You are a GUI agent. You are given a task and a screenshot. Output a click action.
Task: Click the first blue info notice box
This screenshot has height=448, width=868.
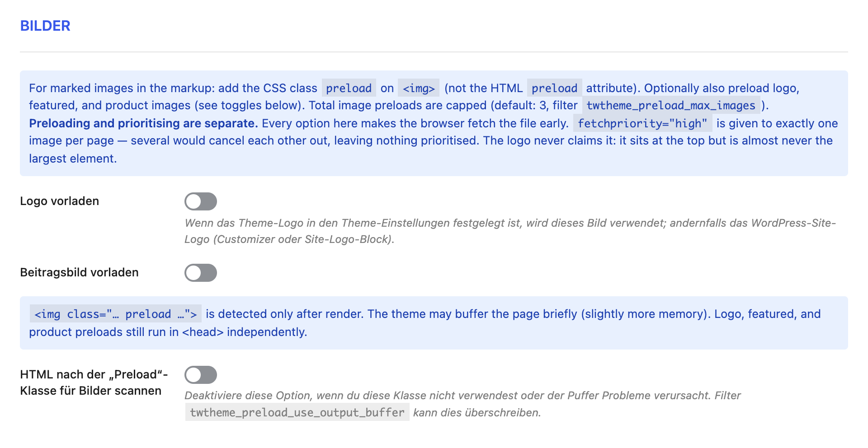tap(434, 123)
